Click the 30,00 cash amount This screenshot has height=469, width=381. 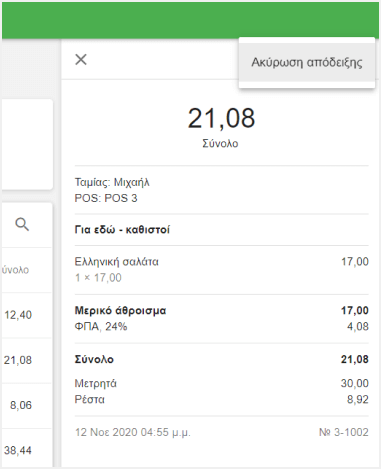pos(355,384)
